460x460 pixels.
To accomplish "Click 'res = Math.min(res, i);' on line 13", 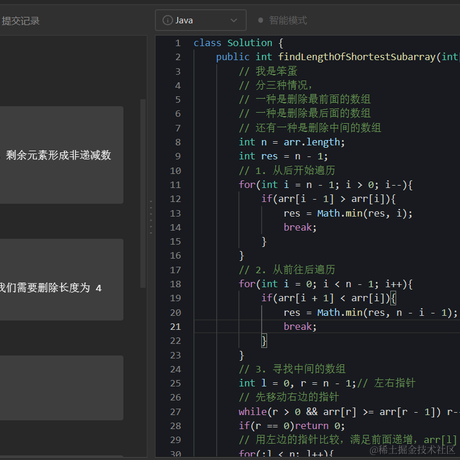I will tap(348, 213).
